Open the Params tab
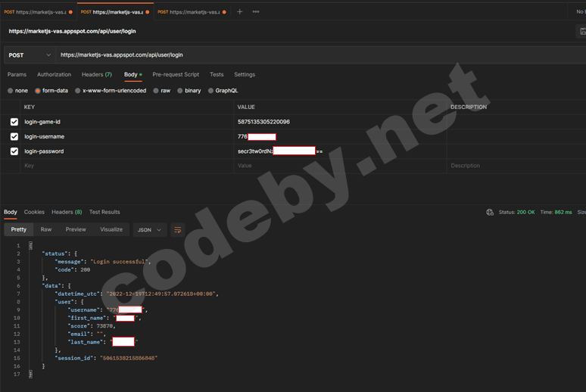 pos(17,75)
